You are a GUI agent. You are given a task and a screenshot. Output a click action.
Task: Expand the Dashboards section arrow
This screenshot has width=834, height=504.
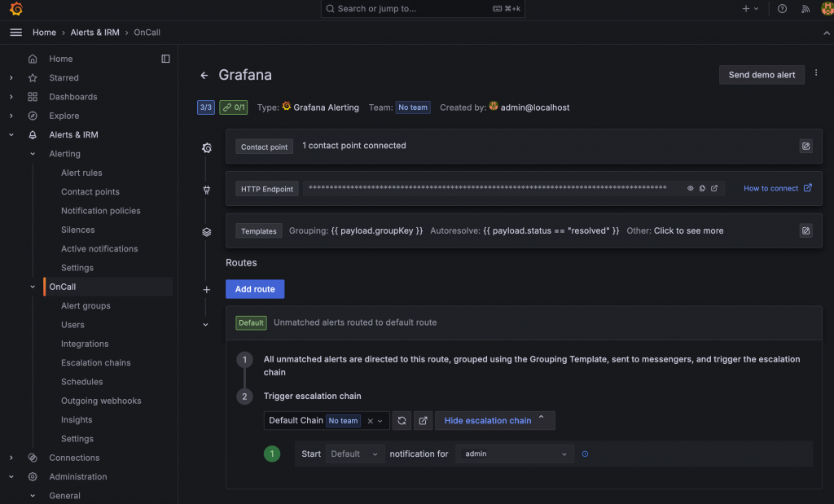coord(11,97)
